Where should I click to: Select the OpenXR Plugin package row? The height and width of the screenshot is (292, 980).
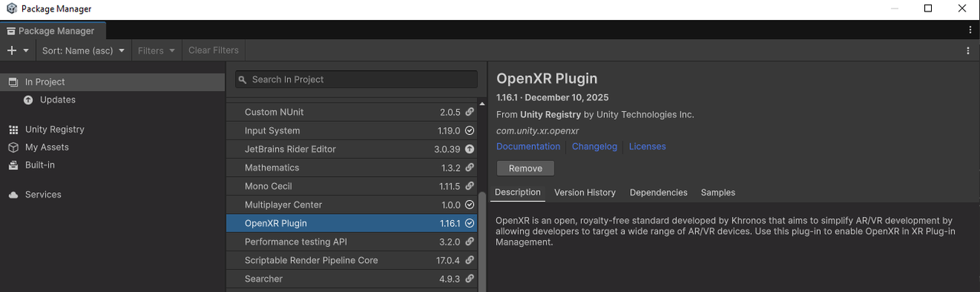(351, 223)
